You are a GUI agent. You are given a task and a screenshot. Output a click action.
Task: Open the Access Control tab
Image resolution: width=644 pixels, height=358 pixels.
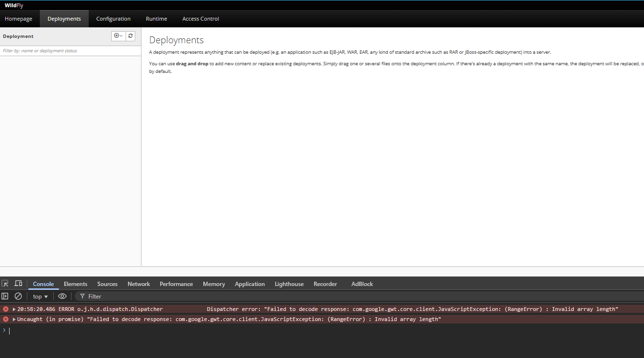pyautogui.click(x=200, y=19)
